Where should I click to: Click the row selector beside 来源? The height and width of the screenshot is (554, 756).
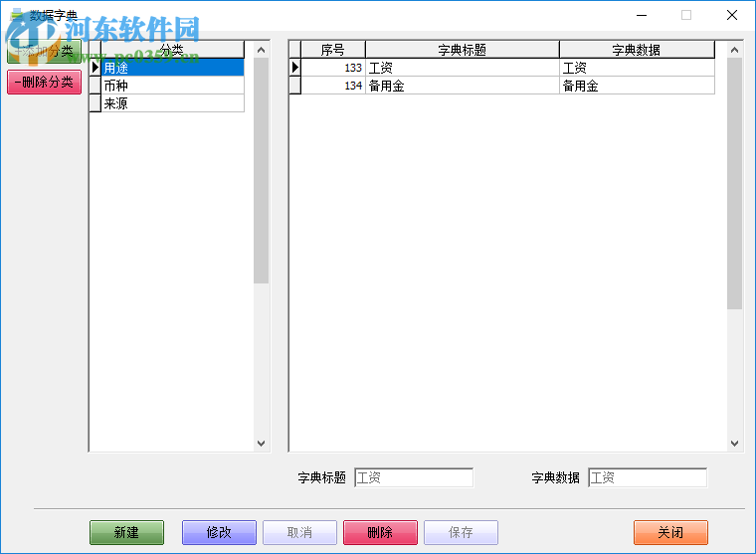click(94, 103)
